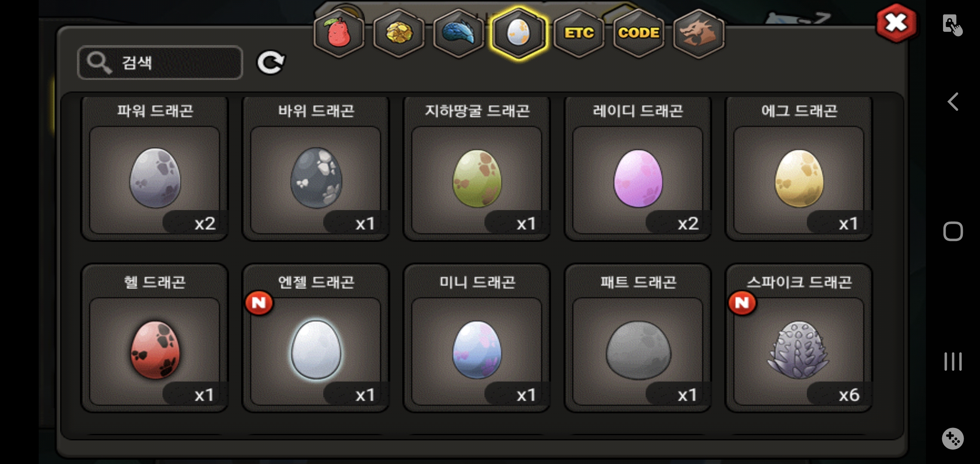Click the 검색 search field
This screenshot has height=464, width=980.
pos(160,63)
